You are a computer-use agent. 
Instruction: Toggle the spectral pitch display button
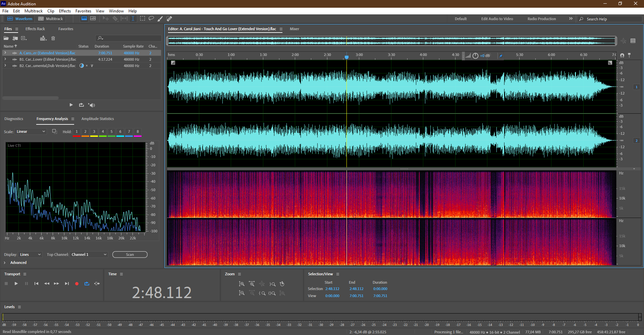(x=93, y=19)
